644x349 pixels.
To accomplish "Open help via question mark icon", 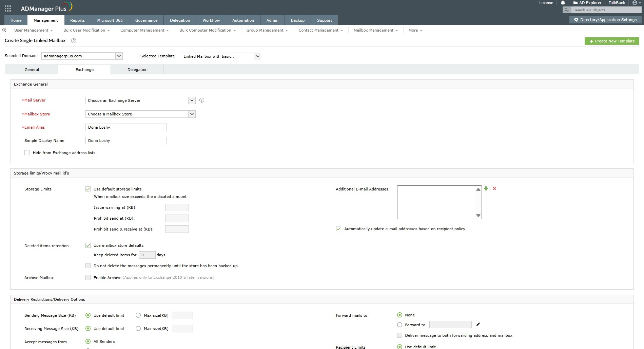I will tap(73, 41).
